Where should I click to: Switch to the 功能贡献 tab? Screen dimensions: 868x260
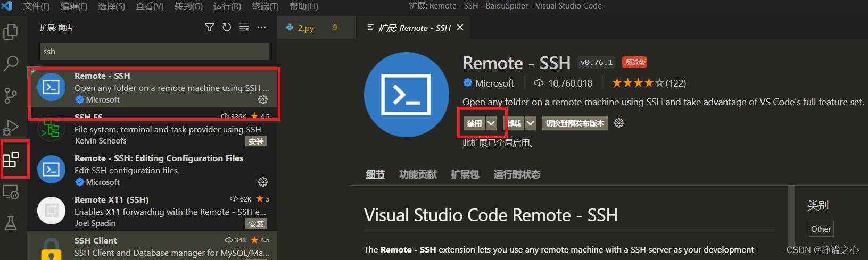(418, 174)
